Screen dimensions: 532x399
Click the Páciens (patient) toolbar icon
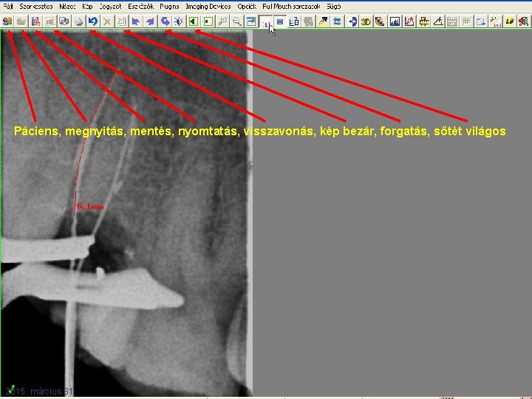coord(7,21)
